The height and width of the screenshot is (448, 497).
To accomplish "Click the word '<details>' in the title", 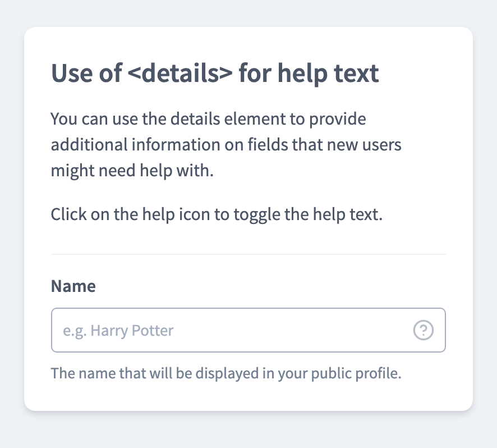I will [180, 74].
